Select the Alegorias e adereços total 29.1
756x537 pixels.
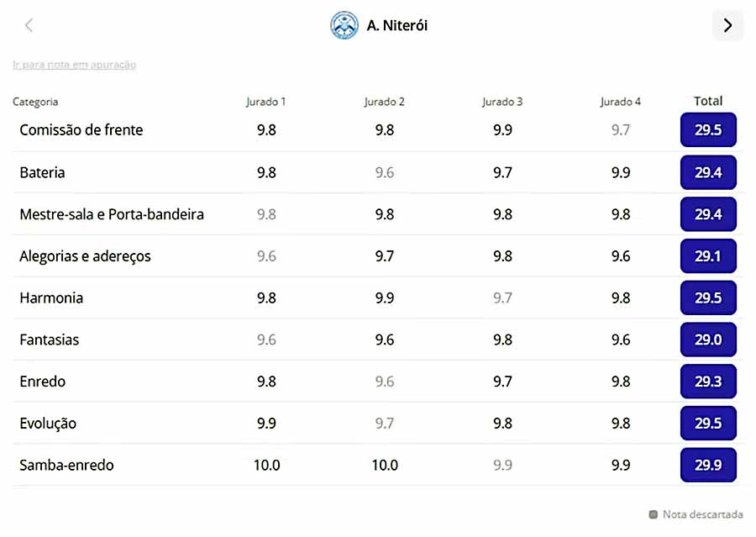tap(708, 255)
